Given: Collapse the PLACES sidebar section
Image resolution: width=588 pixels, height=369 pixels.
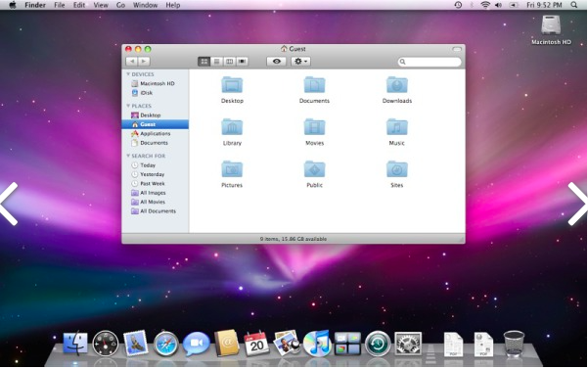Looking at the screenshot, I should [128, 106].
